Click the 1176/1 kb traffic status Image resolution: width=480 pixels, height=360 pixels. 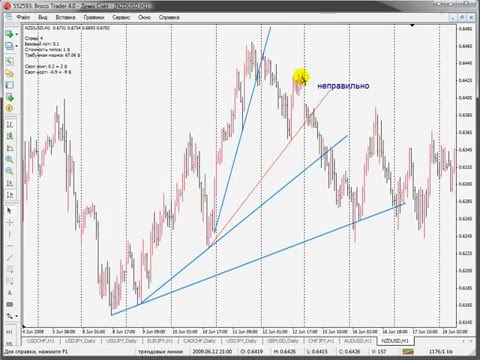pyautogui.click(x=441, y=351)
